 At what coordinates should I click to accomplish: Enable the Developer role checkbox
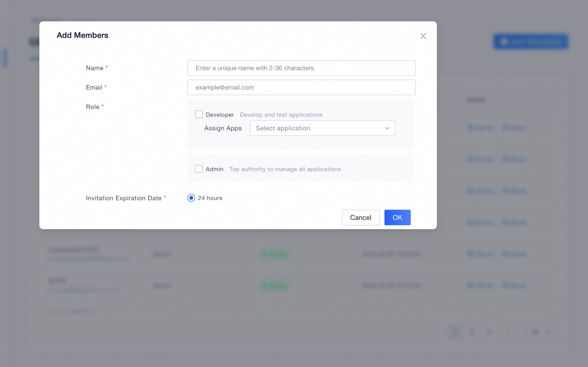tap(199, 114)
